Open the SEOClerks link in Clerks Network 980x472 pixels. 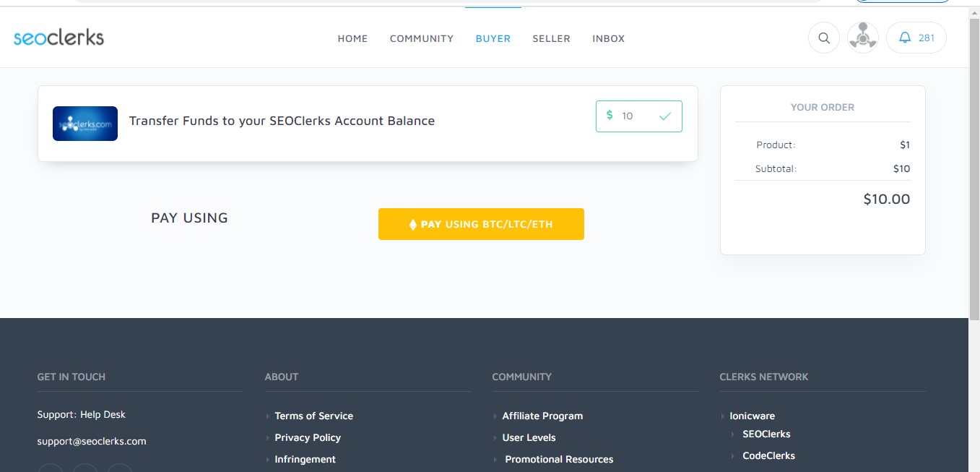tap(766, 434)
